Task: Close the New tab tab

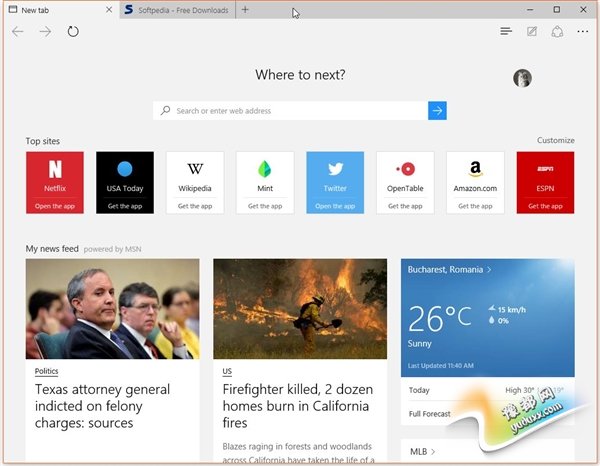Action: pyautogui.click(x=108, y=10)
